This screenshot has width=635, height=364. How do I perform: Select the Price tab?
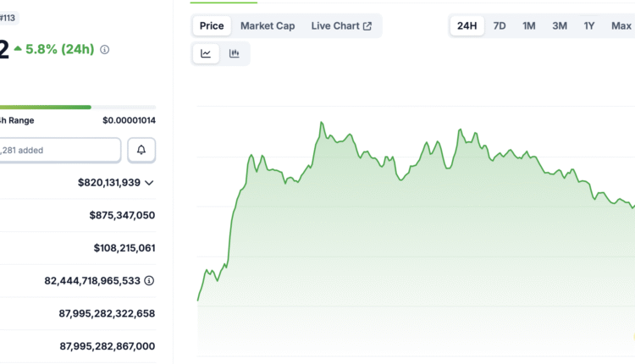coord(212,25)
